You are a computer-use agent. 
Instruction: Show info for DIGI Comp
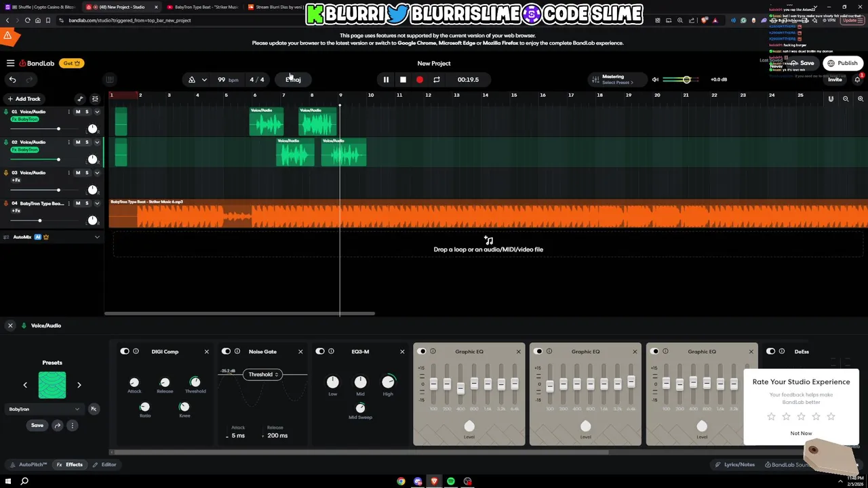[x=136, y=352]
